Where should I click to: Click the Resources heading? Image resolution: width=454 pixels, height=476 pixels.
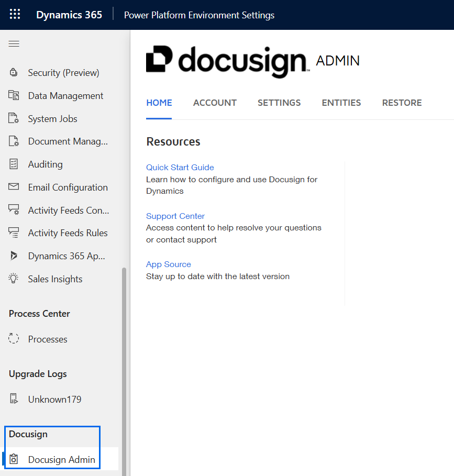(x=173, y=141)
